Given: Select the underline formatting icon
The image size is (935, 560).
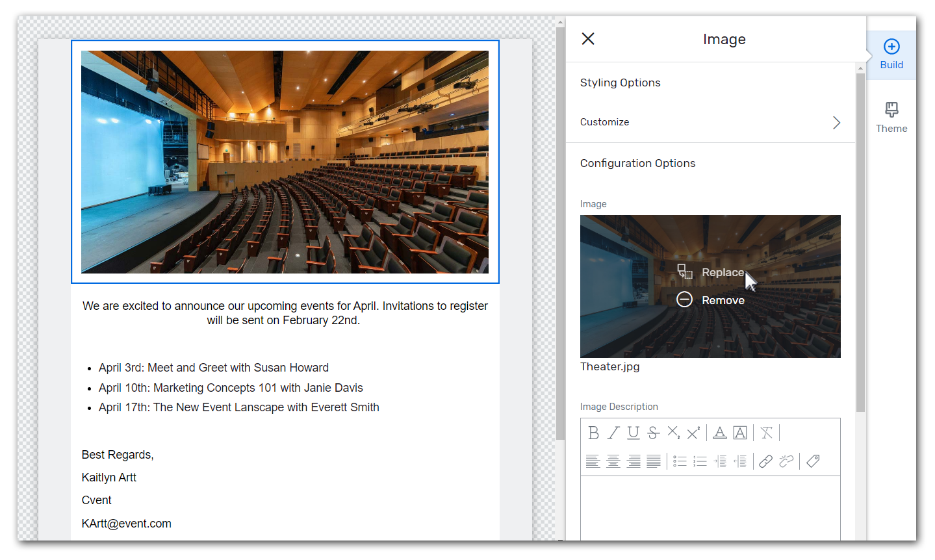Looking at the screenshot, I should [632, 433].
